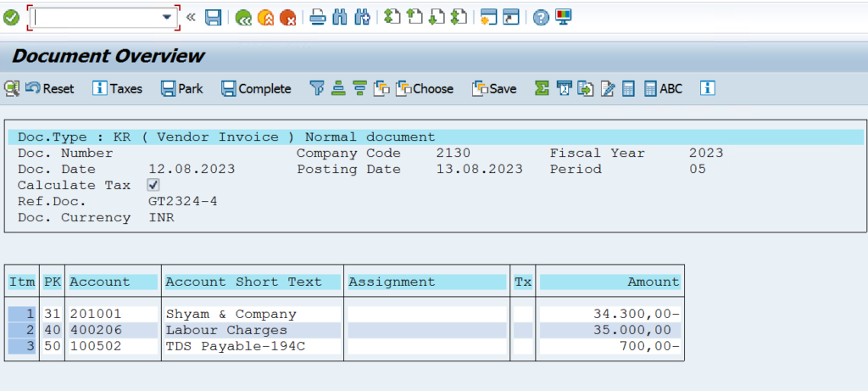Viewport: 868px width, 391px height.
Task: Click the Tx column header
Action: tap(522, 282)
